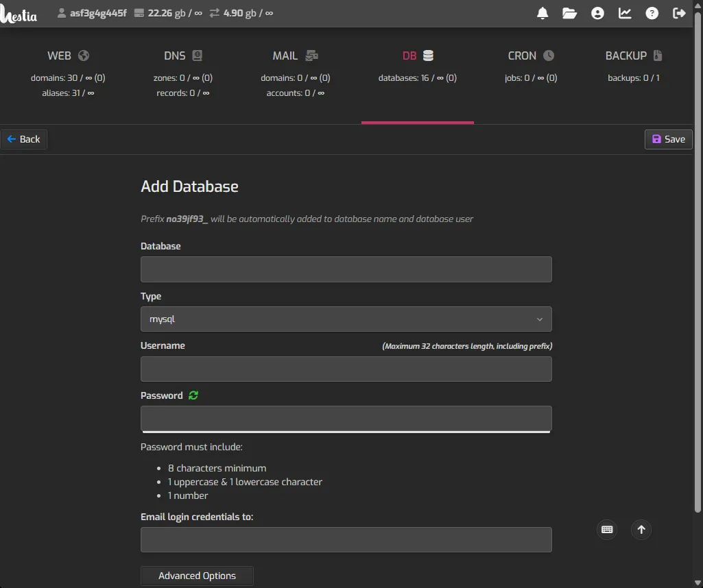Click the Email login credentials field
This screenshot has height=588, width=703.
346,539
